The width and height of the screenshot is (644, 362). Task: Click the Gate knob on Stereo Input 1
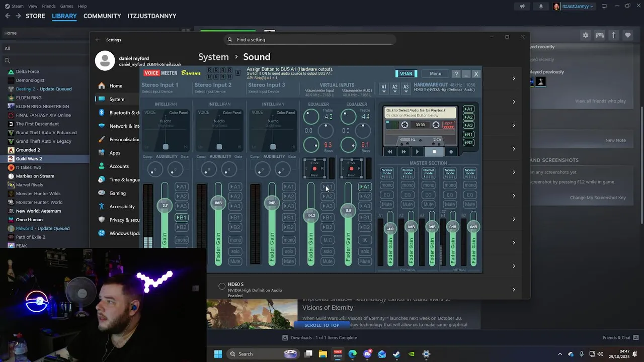(175, 169)
